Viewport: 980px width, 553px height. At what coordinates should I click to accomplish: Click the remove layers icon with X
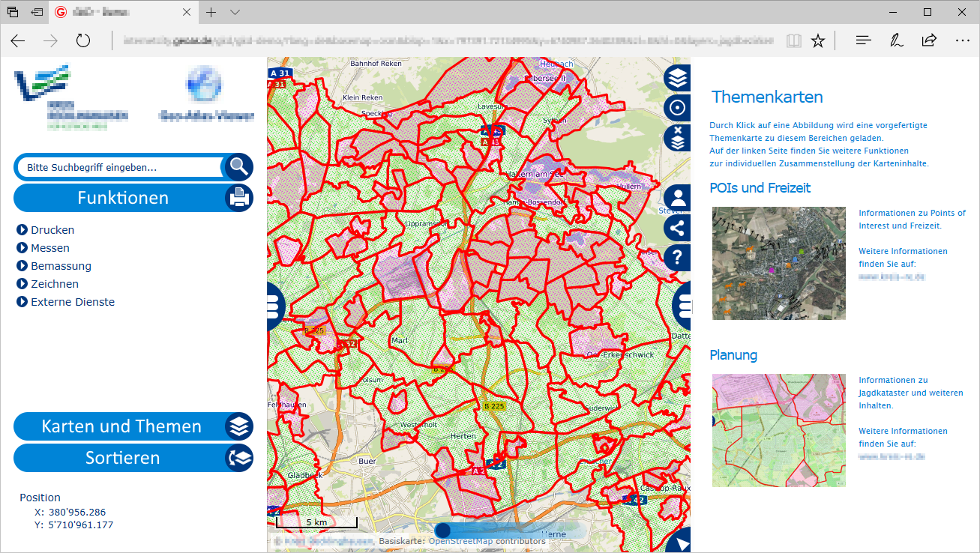[678, 138]
